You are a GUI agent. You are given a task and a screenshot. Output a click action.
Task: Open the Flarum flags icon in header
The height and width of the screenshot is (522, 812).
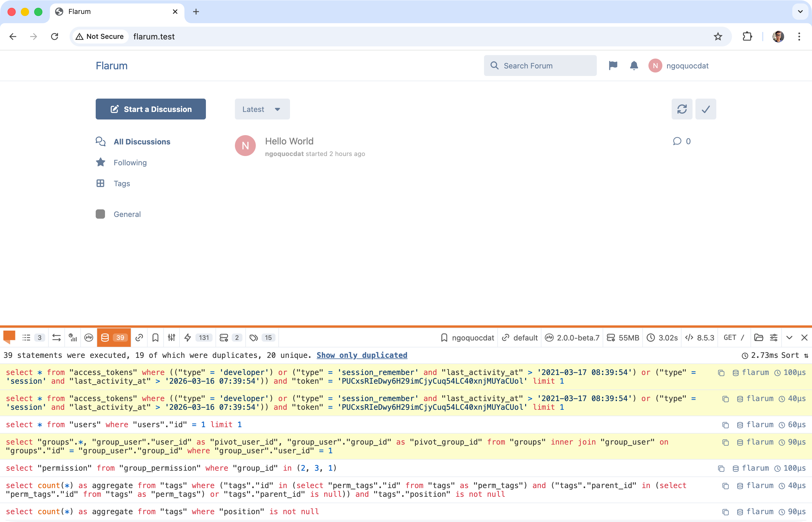[613, 66]
